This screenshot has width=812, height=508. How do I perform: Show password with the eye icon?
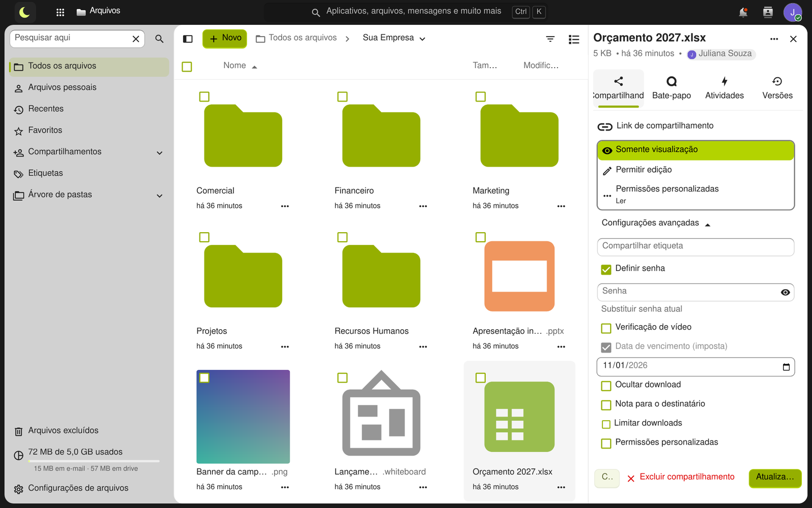(x=785, y=292)
